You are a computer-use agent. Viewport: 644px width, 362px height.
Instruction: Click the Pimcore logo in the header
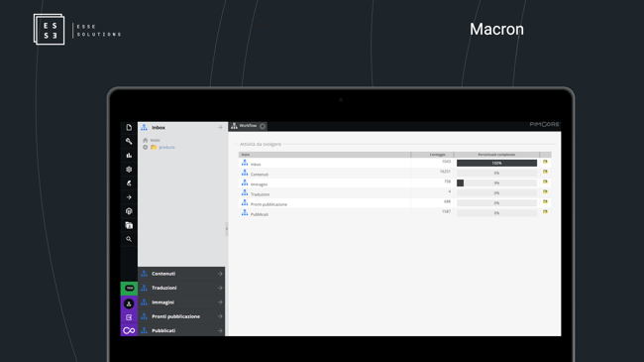pos(544,124)
